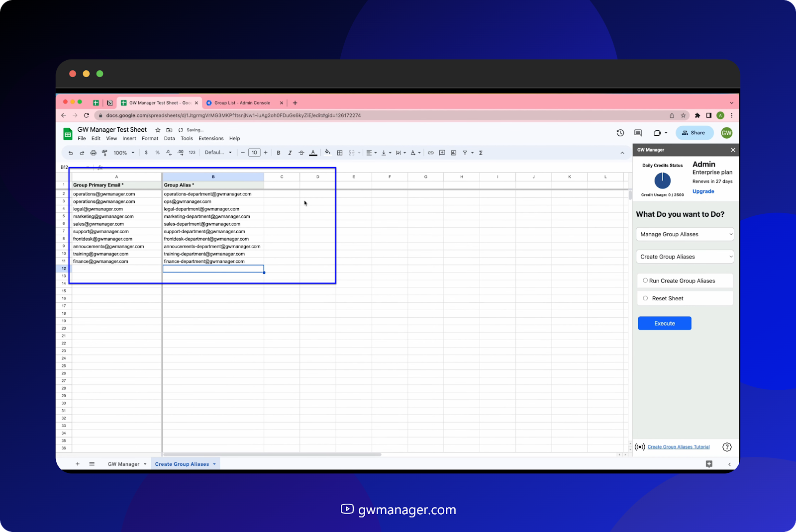Create a filter with funnel icon
This screenshot has height=532, width=796.
coord(465,153)
